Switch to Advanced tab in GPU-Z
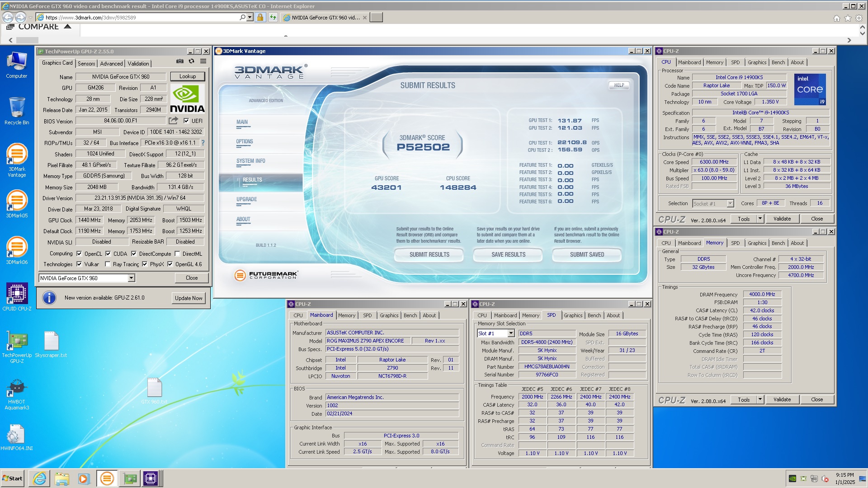This screenshot has width=868, height=488. [x=111, y=63]
